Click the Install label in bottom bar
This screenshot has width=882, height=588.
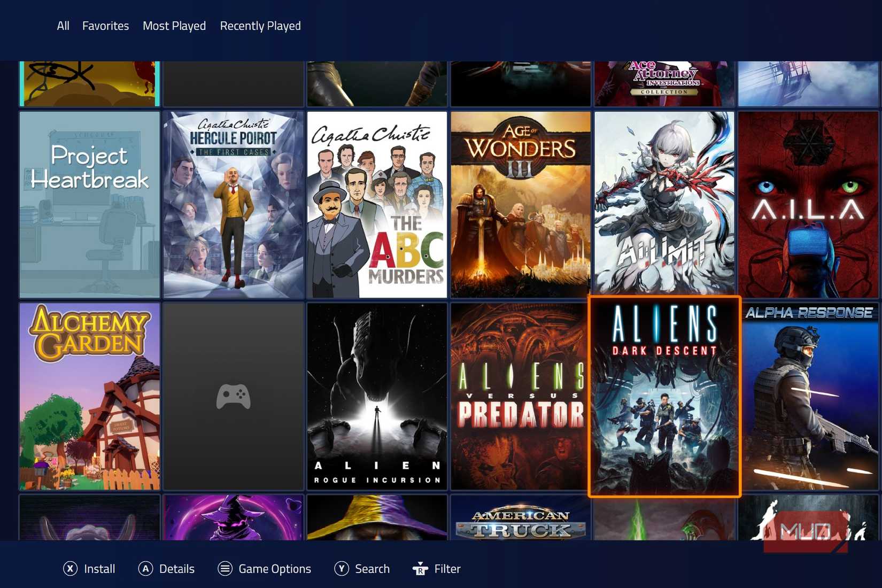[99, 569]
